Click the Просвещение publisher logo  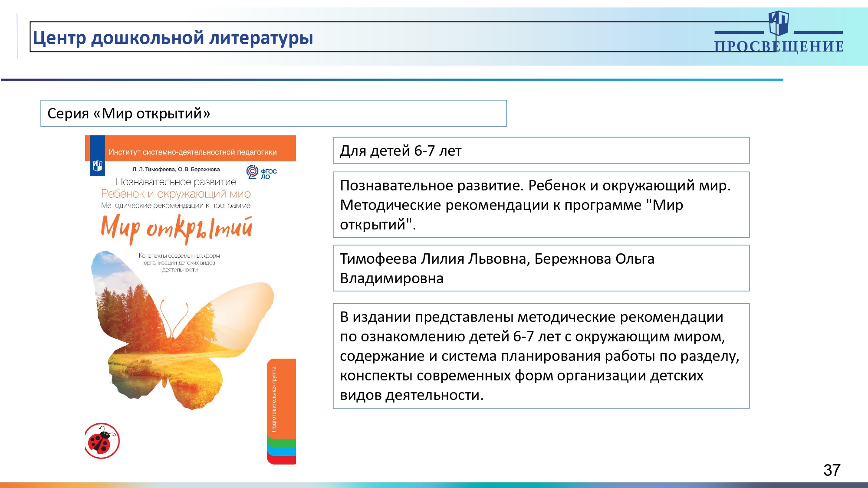[x=779, y=32]
